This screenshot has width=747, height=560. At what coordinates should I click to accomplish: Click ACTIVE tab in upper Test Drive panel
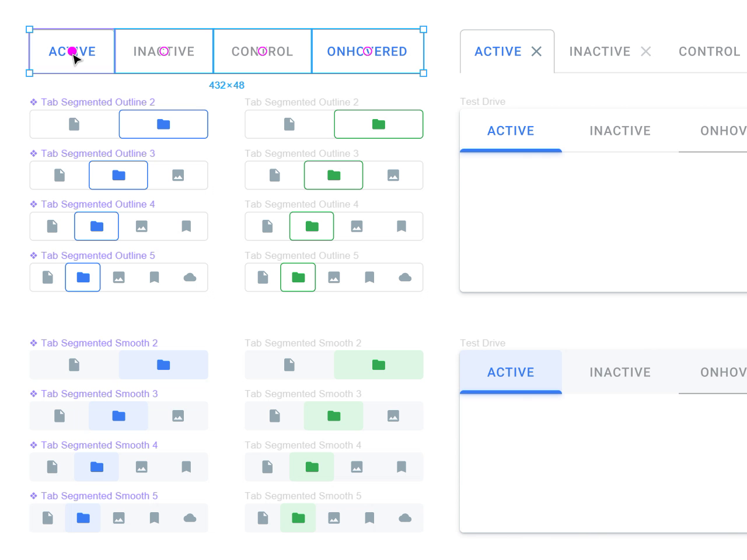coord(511,131)
